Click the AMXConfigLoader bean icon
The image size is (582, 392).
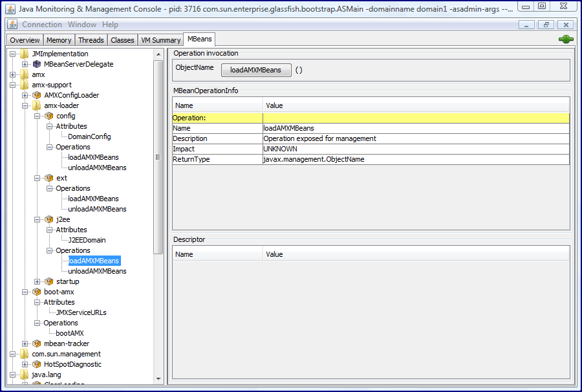pyautogui.click(x=37, y=95)
